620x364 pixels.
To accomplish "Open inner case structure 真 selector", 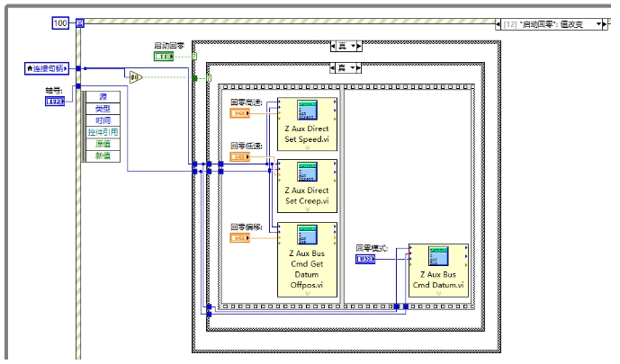I will pos(346,68).
